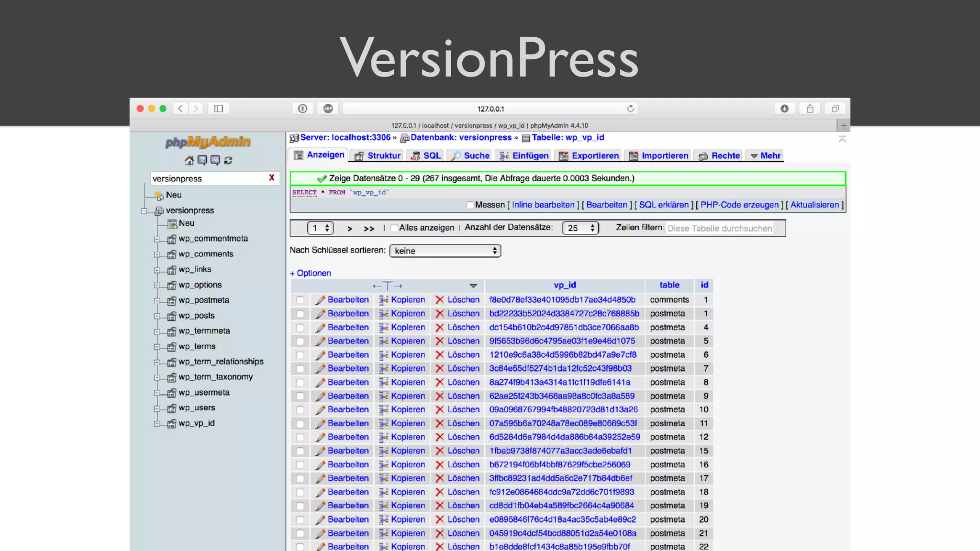Click the full texts arrows toggle icon
The width and height of the screenshot is (980, 551).
tap(388, 286)
